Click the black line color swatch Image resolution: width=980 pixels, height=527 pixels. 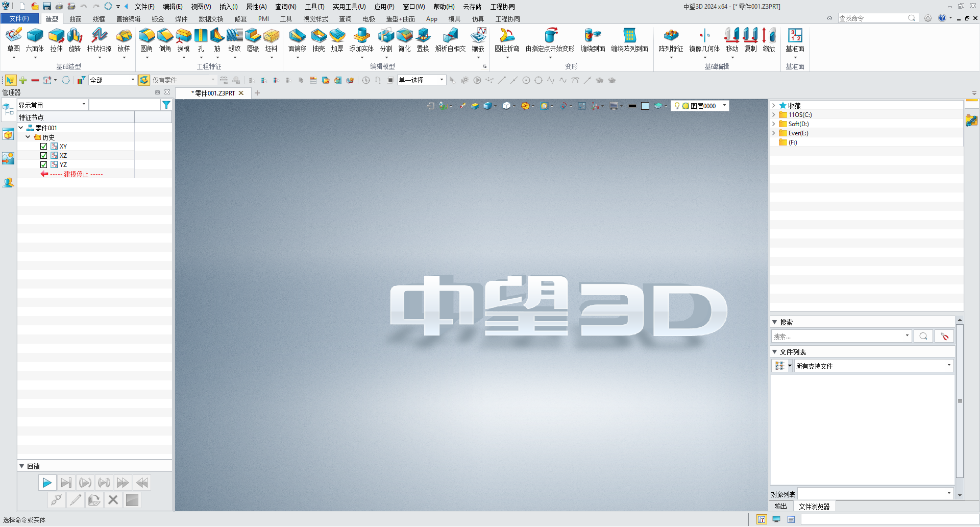(632, 106)
